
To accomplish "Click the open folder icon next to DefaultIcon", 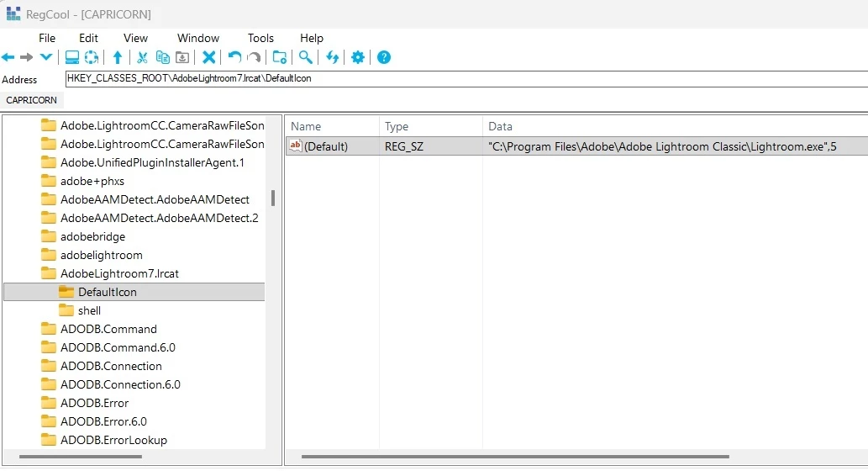I will [x=66, y=292].
